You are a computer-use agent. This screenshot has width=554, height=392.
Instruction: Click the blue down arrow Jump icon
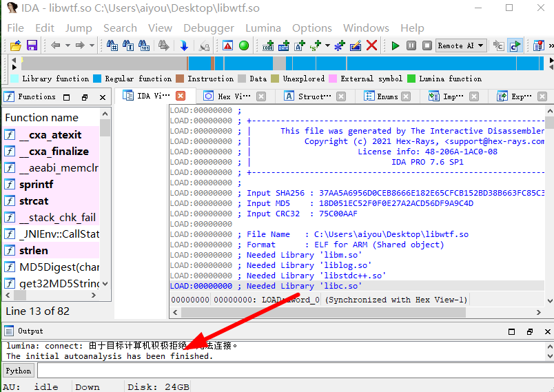(184, 45)
